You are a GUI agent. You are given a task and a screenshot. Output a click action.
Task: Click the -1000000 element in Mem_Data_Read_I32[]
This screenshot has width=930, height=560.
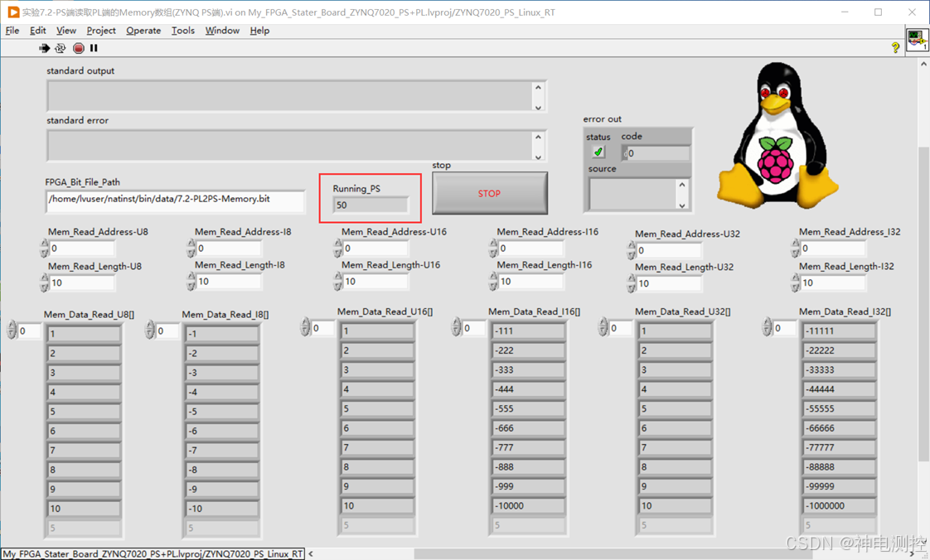pos(839,505)
